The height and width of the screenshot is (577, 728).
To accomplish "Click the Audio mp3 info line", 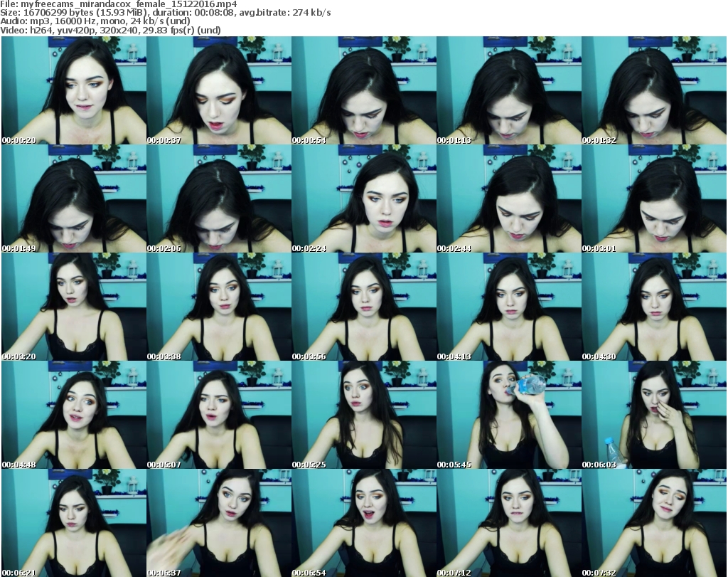I will coord(95,21).
